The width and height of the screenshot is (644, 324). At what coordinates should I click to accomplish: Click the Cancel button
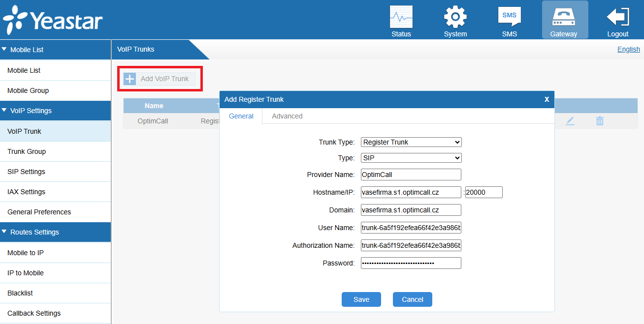413,299
